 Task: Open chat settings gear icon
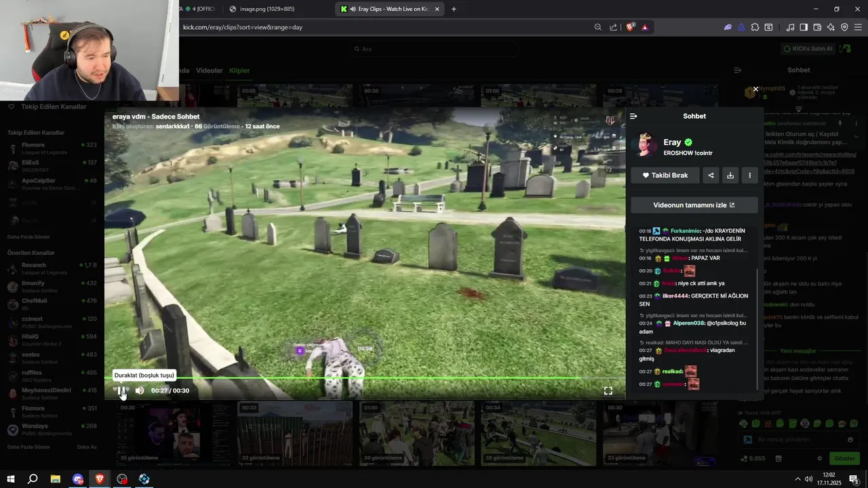tap(819, 459)
